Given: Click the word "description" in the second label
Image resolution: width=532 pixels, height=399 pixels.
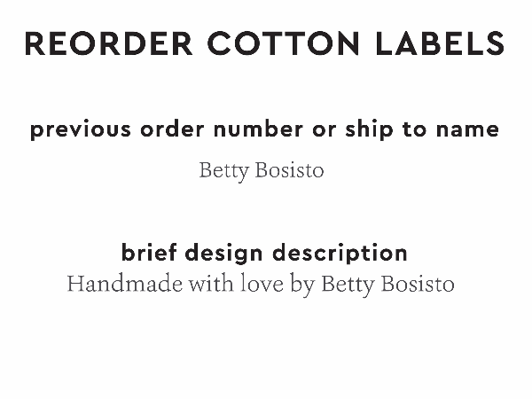Looking at the screenshot, I should [340, 253].
